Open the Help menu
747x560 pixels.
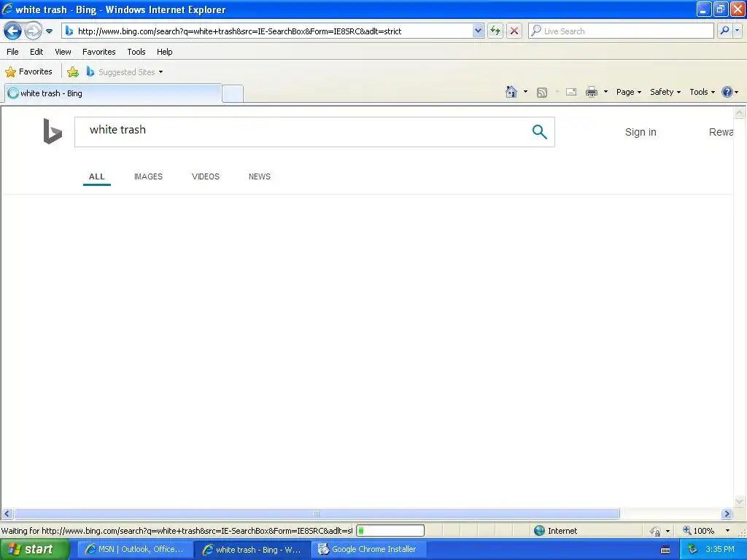coord(164,52)
